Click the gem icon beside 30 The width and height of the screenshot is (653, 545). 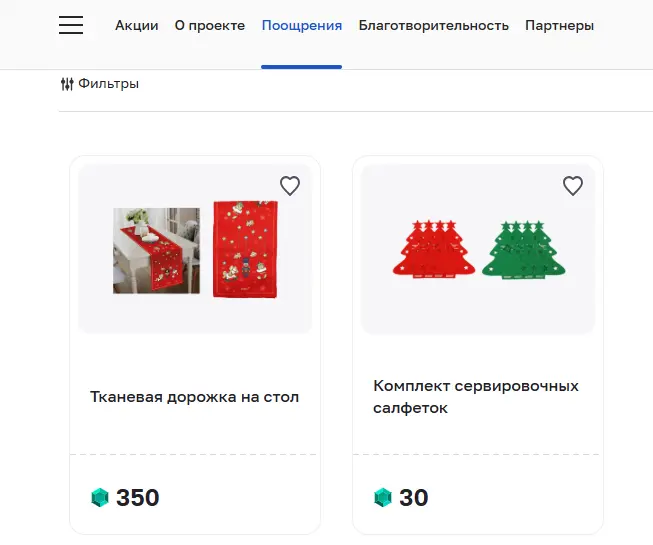pos(383,498)
